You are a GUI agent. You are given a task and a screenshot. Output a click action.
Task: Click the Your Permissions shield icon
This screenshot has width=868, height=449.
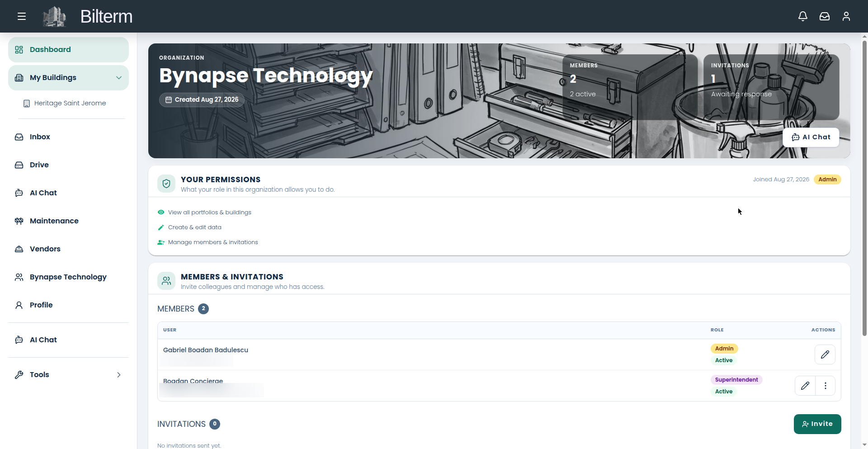(166, 184)
